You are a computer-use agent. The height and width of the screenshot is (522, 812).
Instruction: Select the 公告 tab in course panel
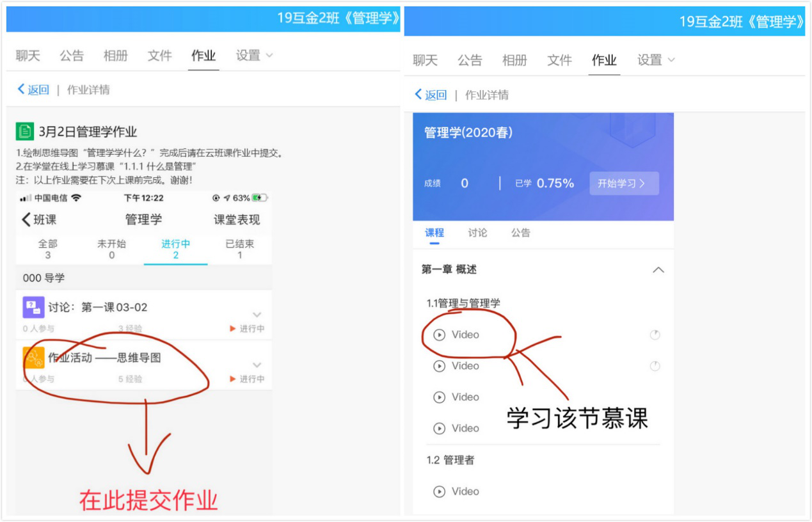click(x=521, y=233)
